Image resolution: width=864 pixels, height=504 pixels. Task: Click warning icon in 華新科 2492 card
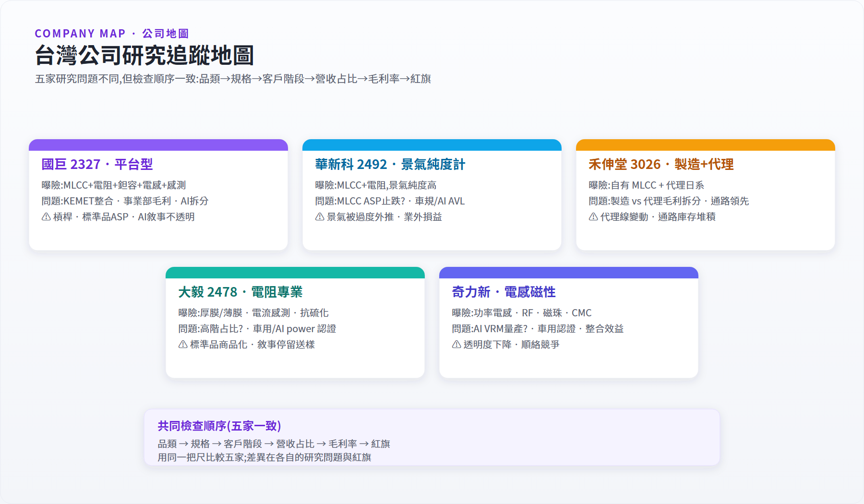coord(320,217)
